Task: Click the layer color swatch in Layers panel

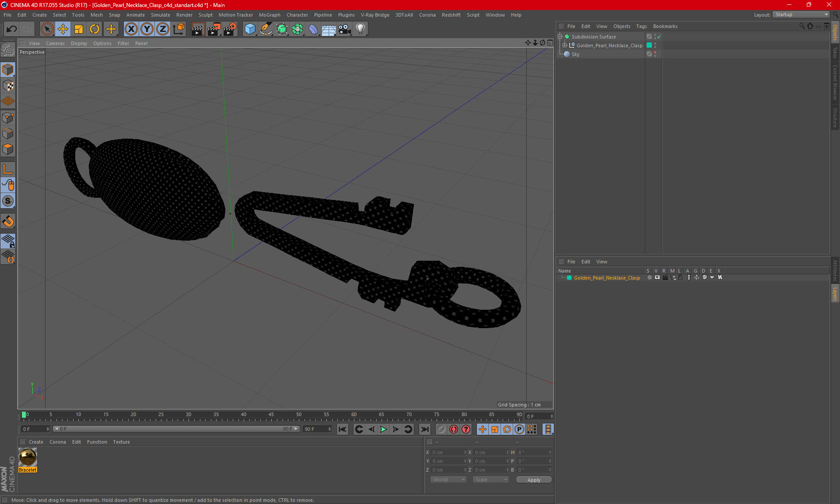Action: coord(569,278)
